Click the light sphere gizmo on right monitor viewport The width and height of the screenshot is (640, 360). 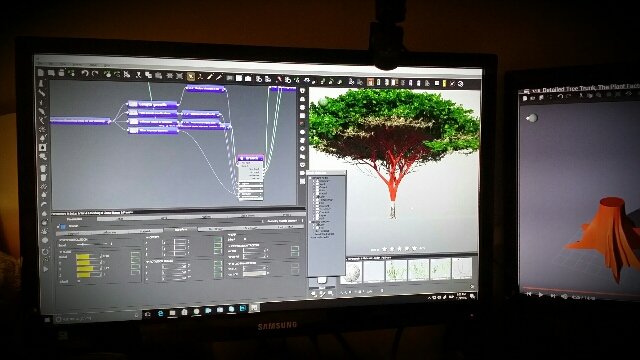531,118
